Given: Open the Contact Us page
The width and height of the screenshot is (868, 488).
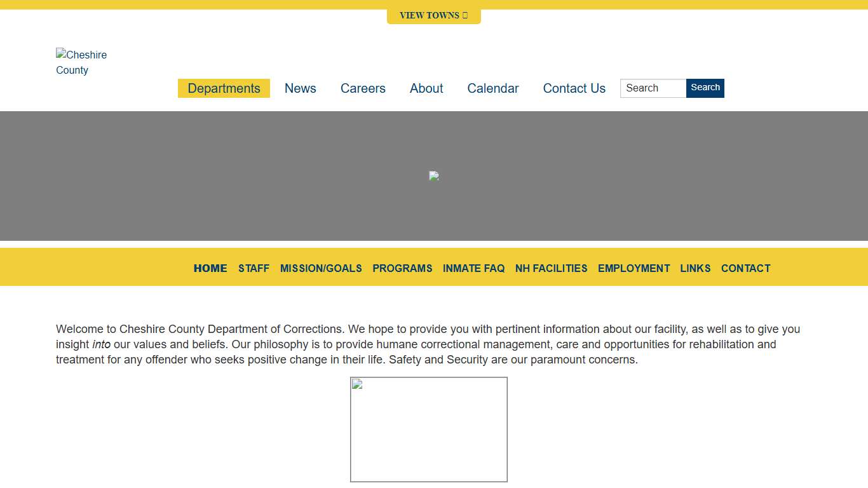Looking at the screenshot, I should click(574, 88).
